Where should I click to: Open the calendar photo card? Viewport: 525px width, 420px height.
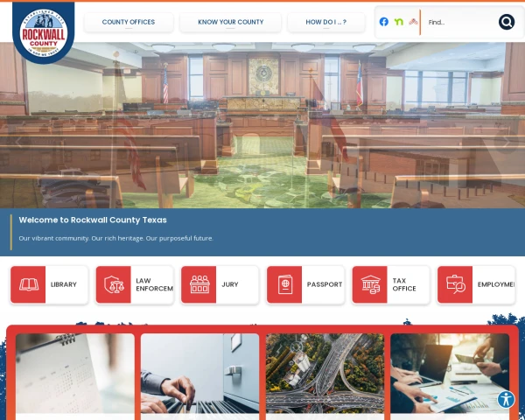[75, 374]
